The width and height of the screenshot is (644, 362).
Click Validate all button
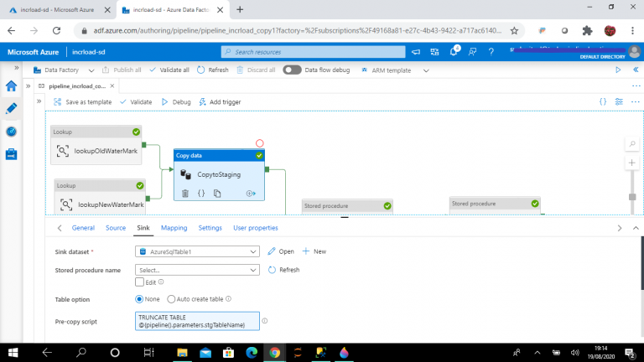[169, 70]
